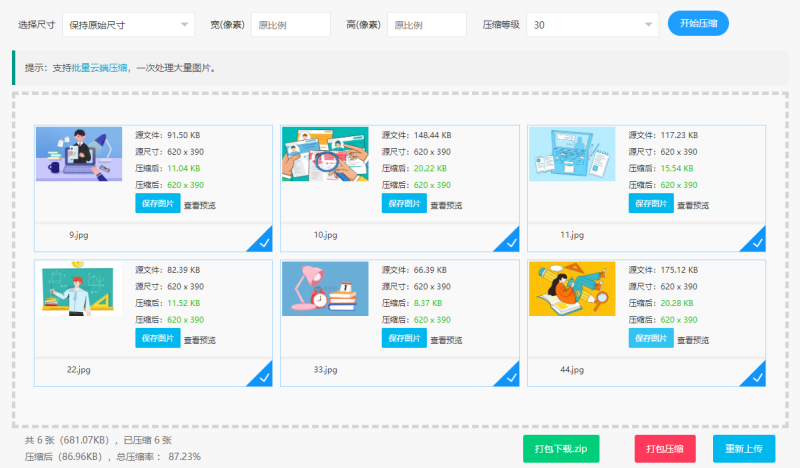Click the 重新上传 re-upload button
This screenshot has width=800, height=468.
click(744, 449)
